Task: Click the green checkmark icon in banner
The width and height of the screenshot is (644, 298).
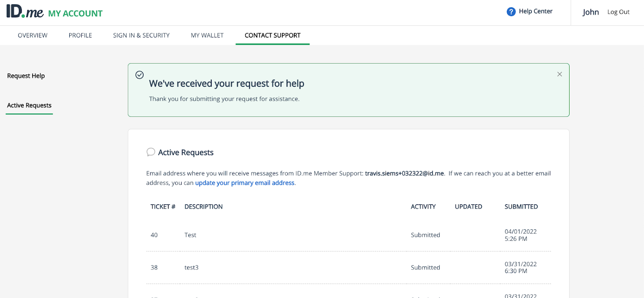Action: tap(140, 75)
